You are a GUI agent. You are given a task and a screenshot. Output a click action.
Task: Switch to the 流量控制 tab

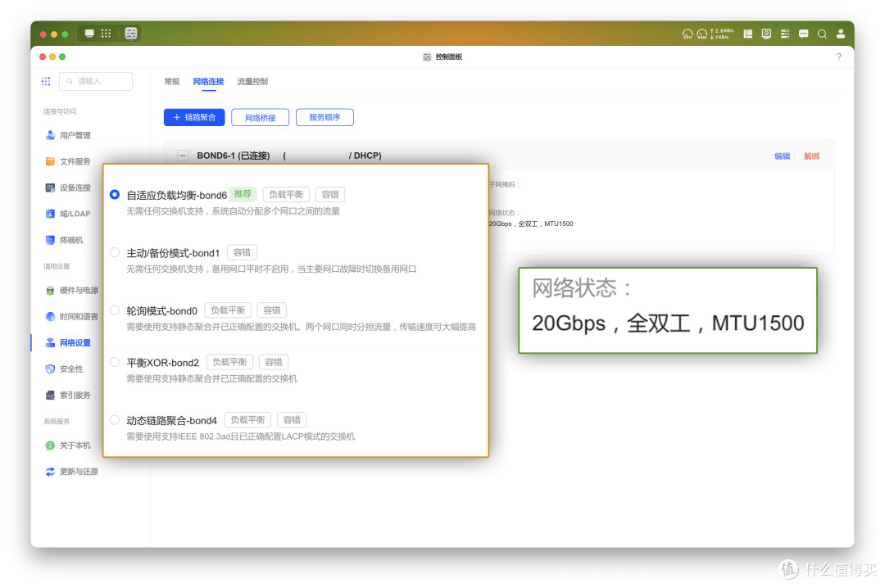click(x=252, y=82)
